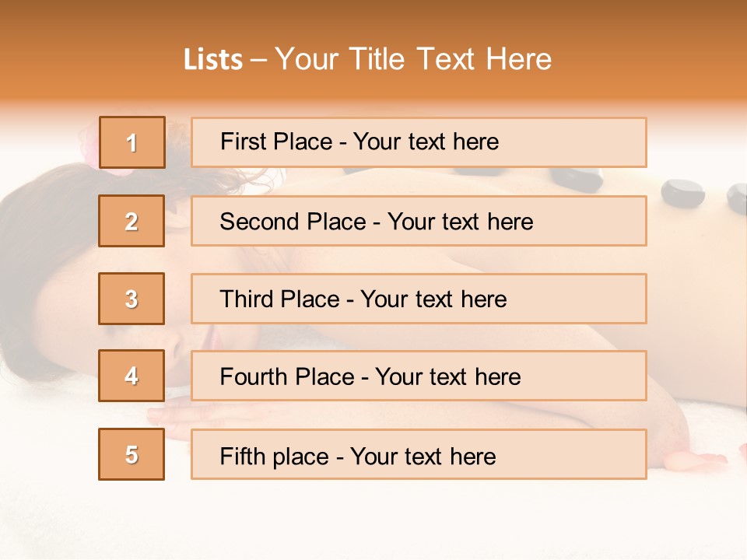Click 'Your Title Text Here' in heading
The image size is (747, 560).
click(x=413, y=60)
